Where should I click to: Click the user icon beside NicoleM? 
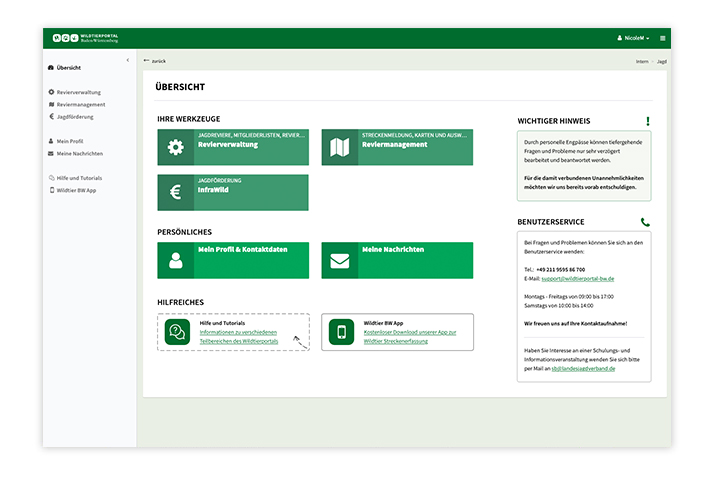pyautogui.click(x=619, y=38)
